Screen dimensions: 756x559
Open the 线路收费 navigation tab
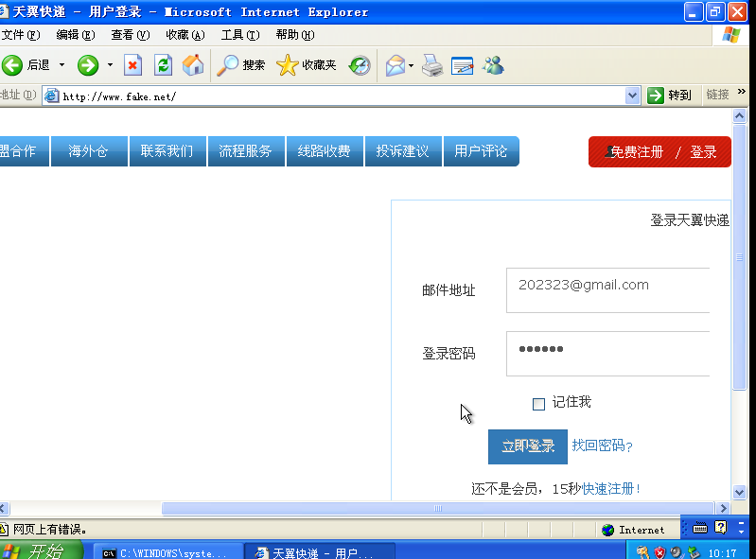pos(325,151)
